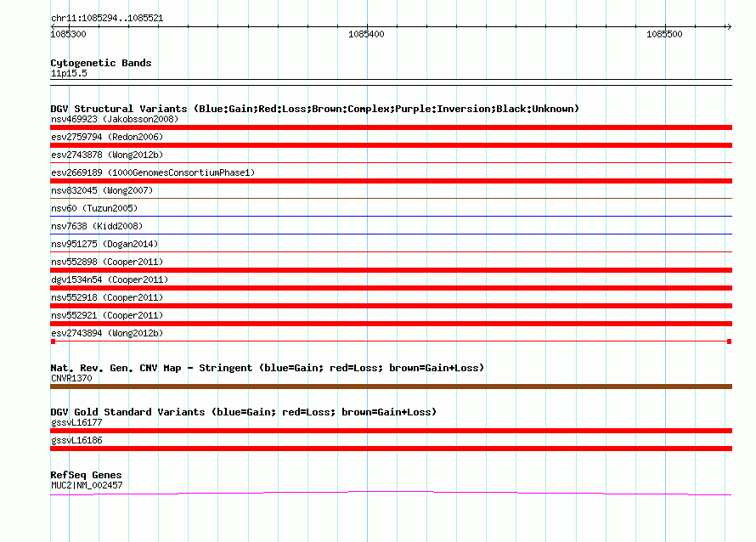Screen dimensions: 756x542
Task: Click the 1085400 ruler position label
Action: (x=366, y=34)
